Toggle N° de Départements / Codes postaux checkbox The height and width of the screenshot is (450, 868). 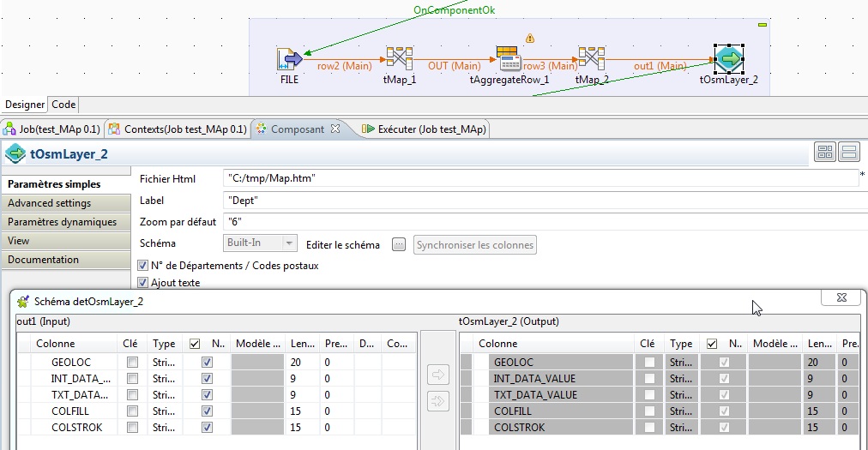(143, 266)
